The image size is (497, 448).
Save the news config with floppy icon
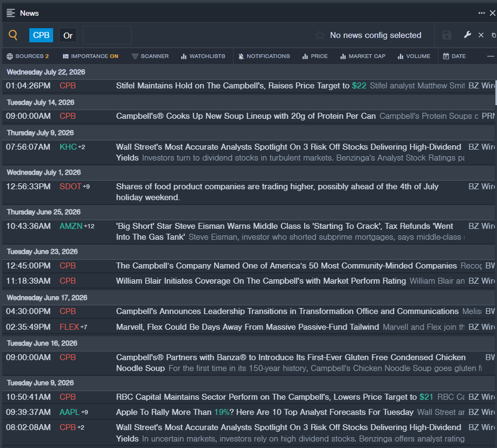(447, 35)
